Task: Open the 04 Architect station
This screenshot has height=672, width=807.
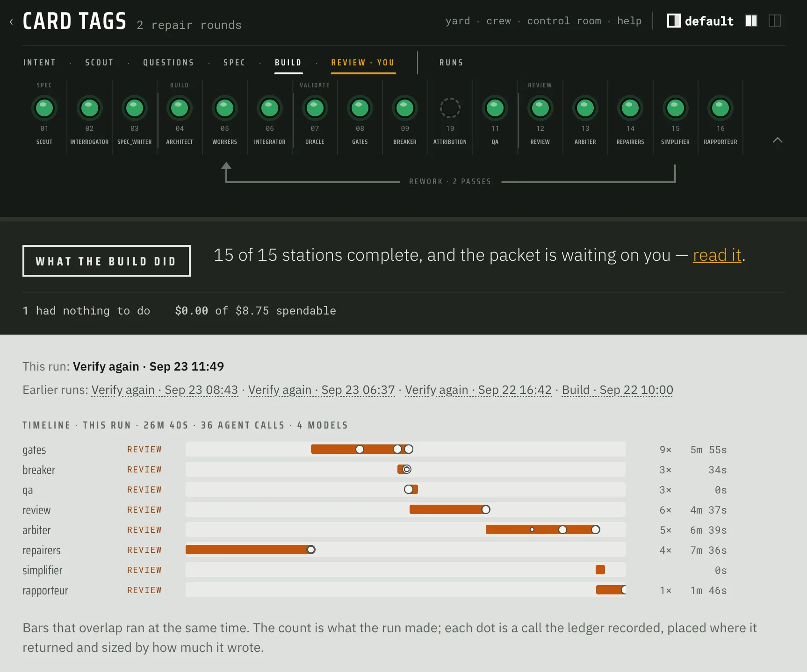Action: (x=180, y=108)
